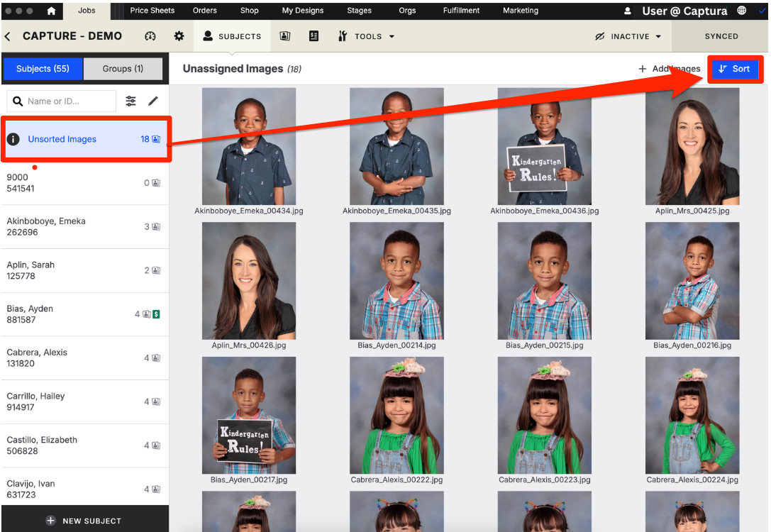Click Add Images button

(669, 69)
